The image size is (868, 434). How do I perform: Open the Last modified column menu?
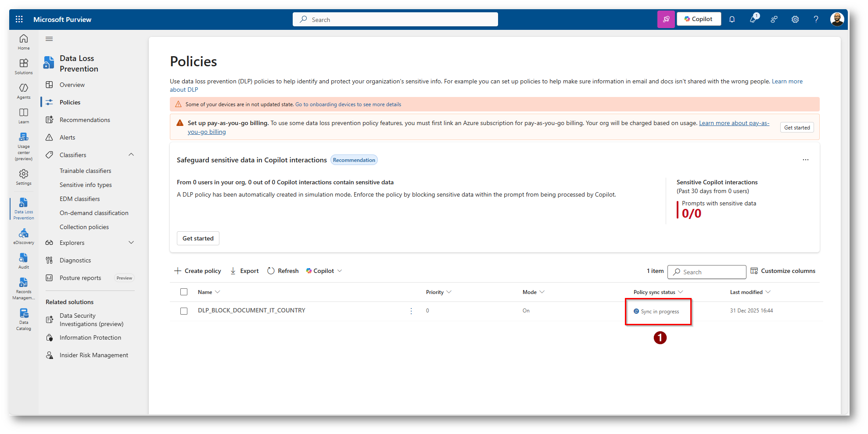pyautogui.click(x=750, y=292)
